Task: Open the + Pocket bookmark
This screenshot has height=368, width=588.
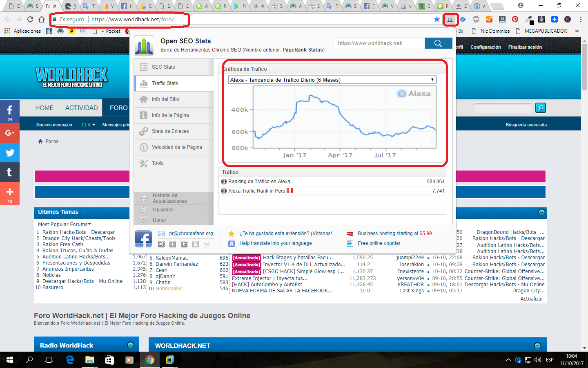Action: coord(106,31)
